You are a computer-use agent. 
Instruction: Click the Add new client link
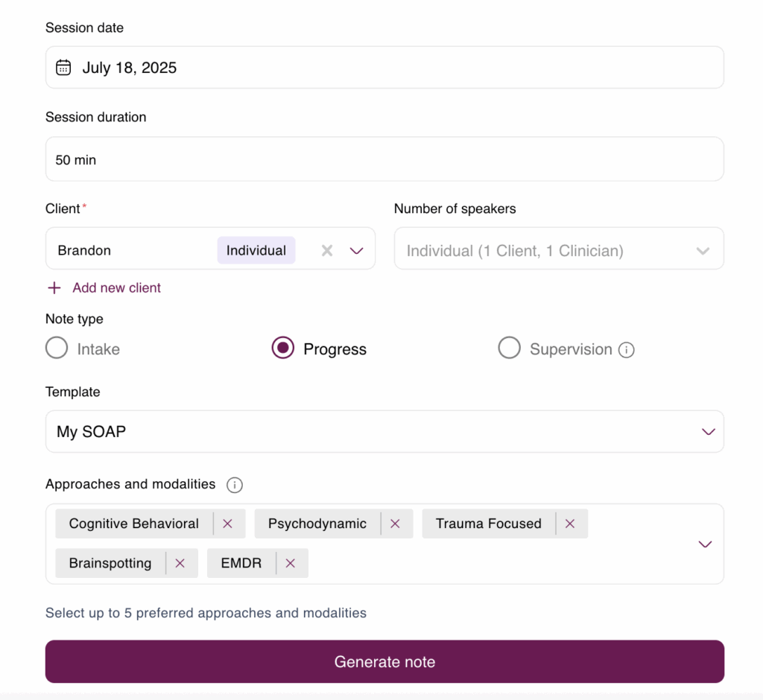116,288
